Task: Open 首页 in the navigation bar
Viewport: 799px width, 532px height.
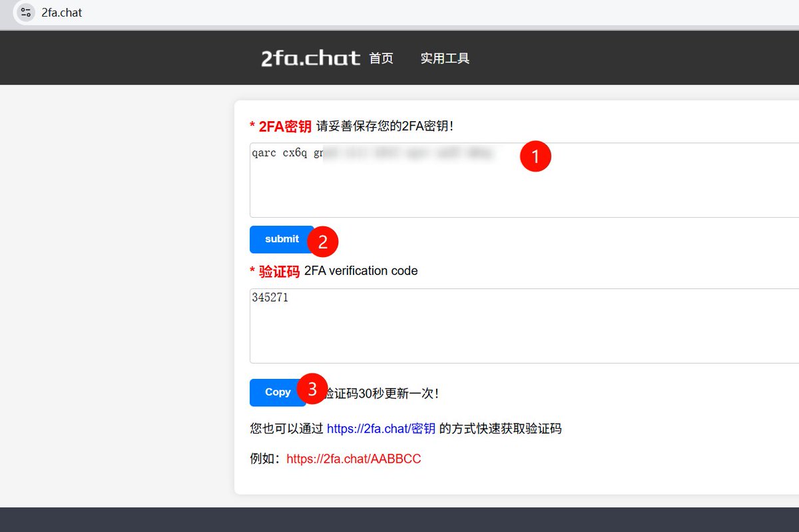Action: click(380, 58)
